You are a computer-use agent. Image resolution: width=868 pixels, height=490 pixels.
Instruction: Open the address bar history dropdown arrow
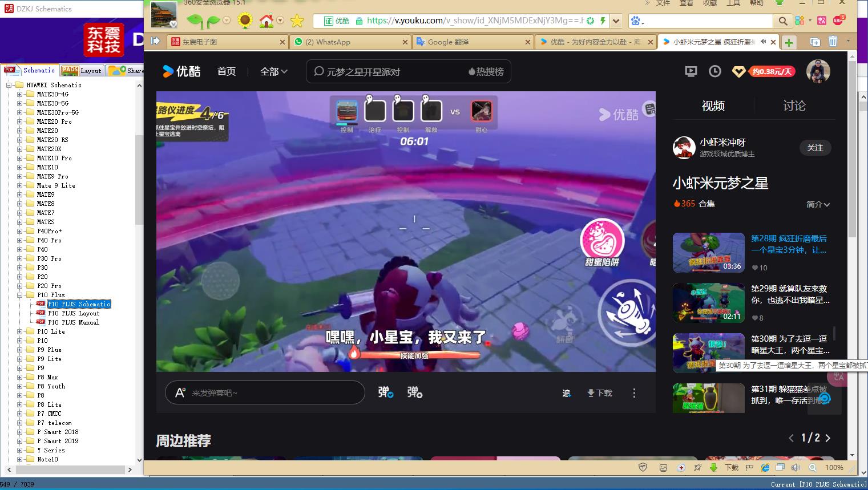click(x=616, y=21)
